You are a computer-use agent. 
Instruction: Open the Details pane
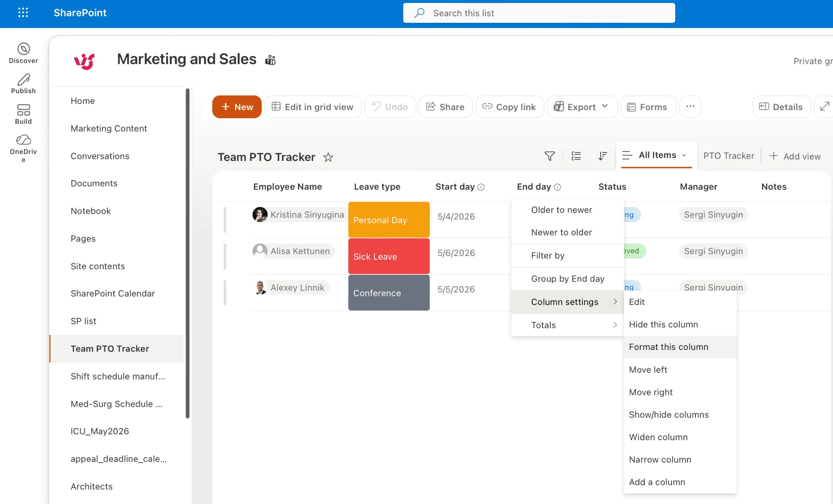[781, 107]
